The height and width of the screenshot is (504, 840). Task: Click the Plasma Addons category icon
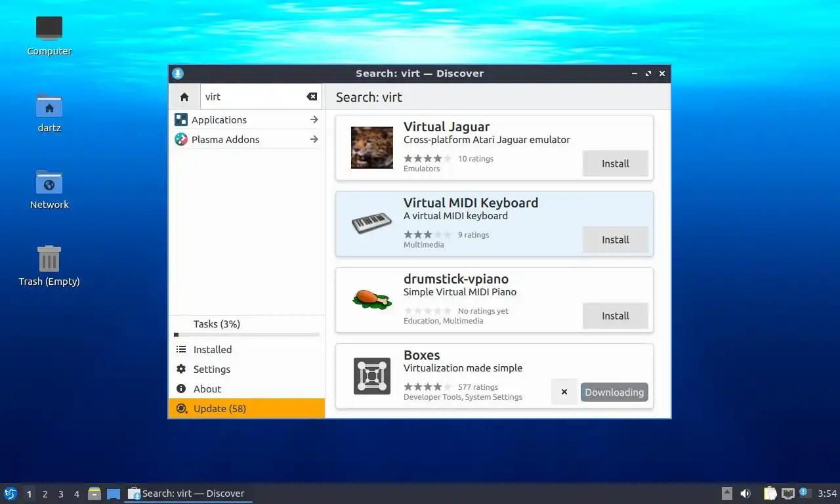click(x=181, y=139)
